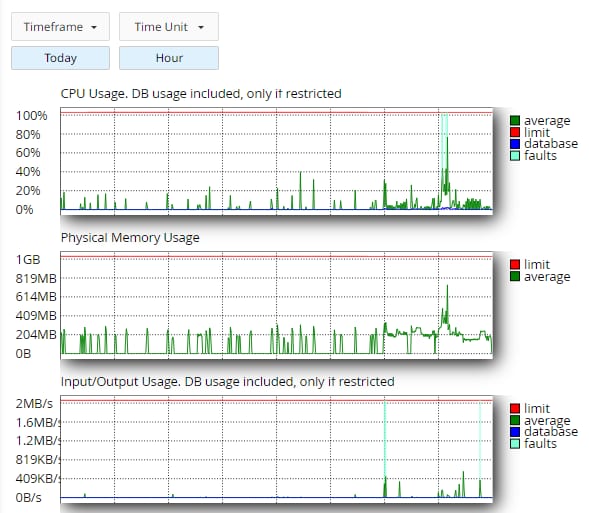
Task: Click the CPU Usage chart title
Action: (x=201, y=94)
